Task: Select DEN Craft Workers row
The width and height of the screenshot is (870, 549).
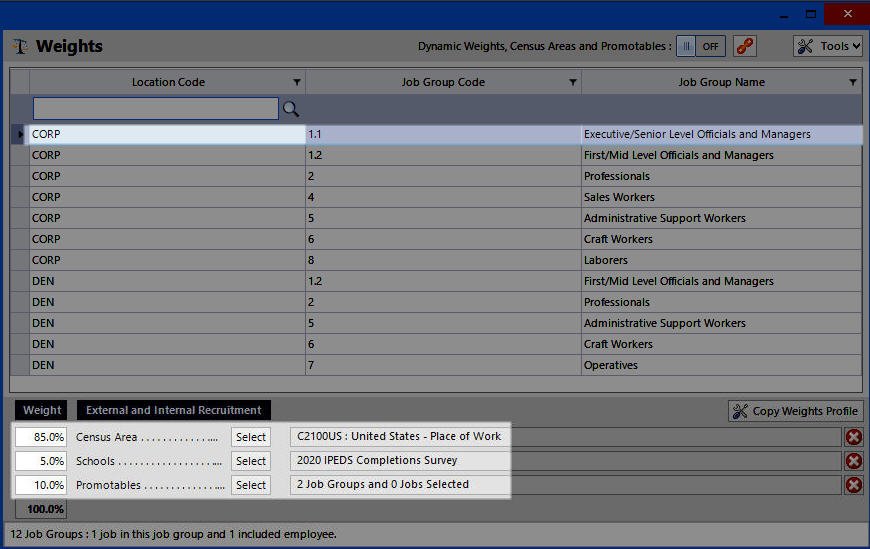Action: point(436,344)
